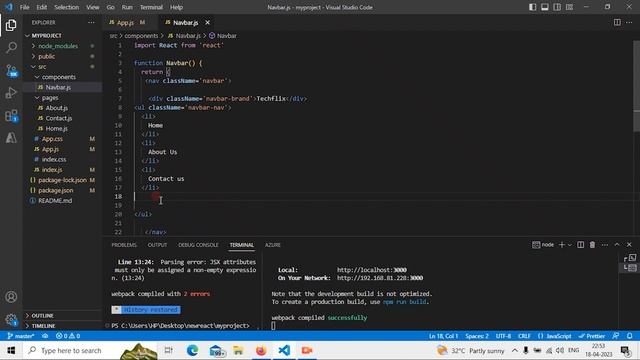Open the Search view icon
Screen dimensions: 640x360
11,48
